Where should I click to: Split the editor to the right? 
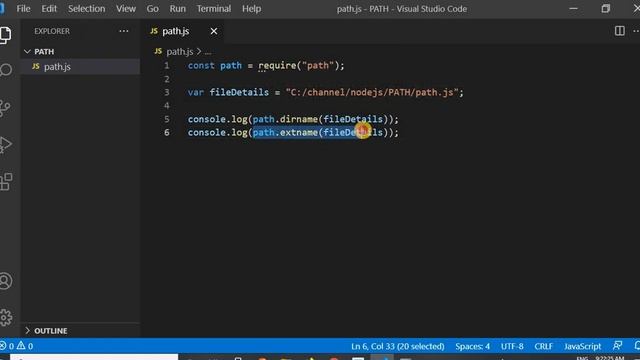coord(619,31)
